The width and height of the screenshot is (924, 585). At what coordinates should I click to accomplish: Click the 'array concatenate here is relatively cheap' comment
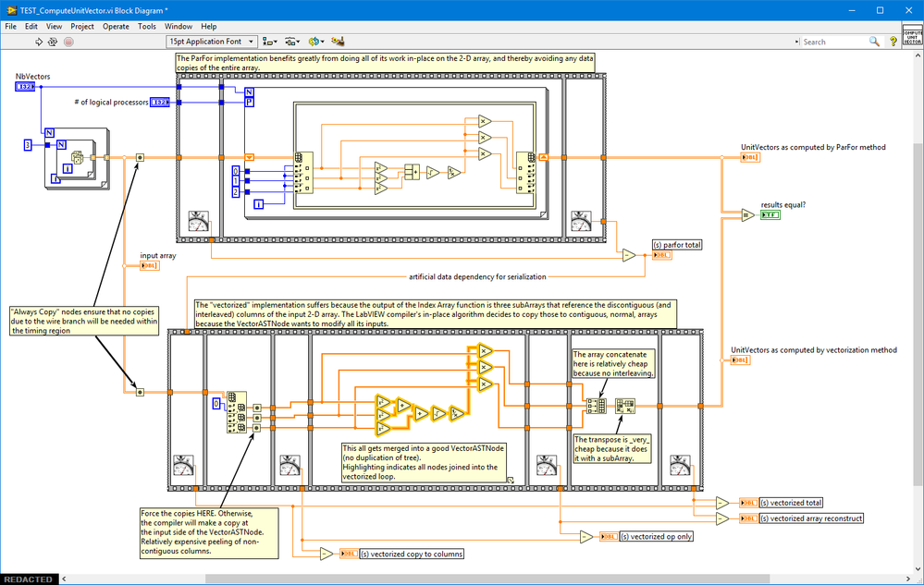pyautogui.click(x=613, y=364)
